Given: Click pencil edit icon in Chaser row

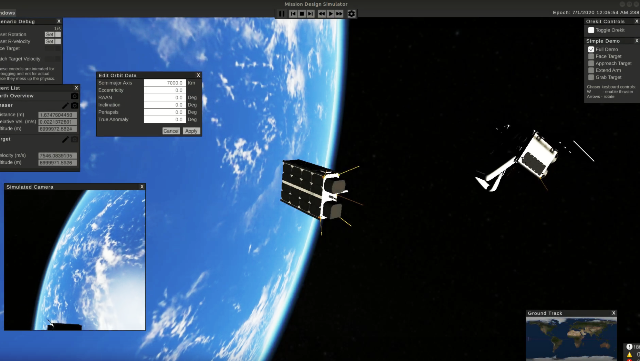Looking at the screenshot, I should tap(65, 105).
